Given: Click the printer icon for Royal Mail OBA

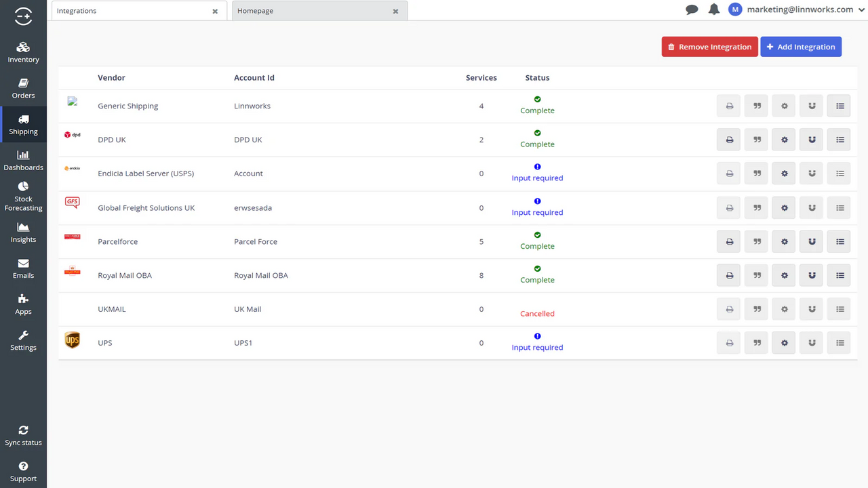Looking at the screenshot, I should pyautogui.click(x=730, y=275).
